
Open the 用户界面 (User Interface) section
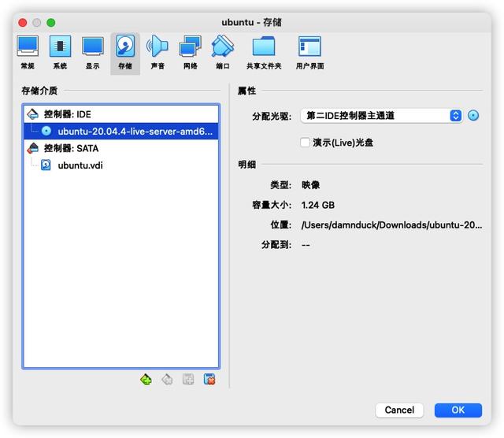[x=309, y=54]
